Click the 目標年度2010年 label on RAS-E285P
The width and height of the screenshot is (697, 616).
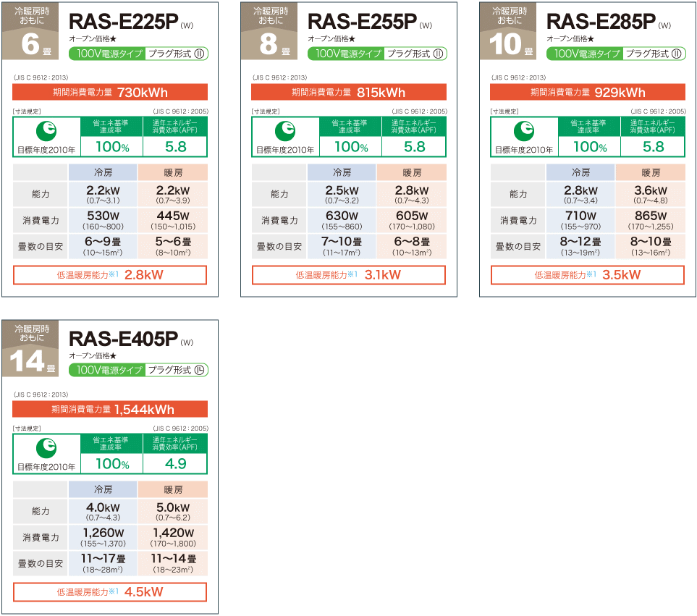pos(524,151)
